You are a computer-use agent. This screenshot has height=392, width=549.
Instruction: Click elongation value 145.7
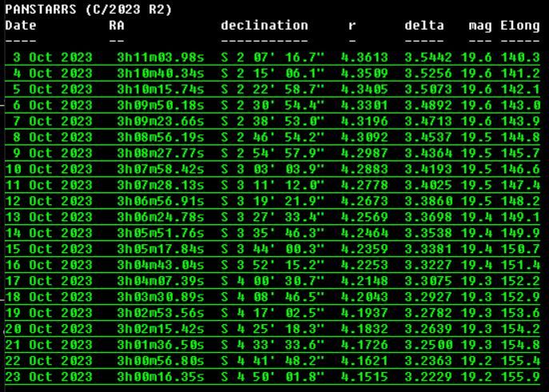coord(520,153)
